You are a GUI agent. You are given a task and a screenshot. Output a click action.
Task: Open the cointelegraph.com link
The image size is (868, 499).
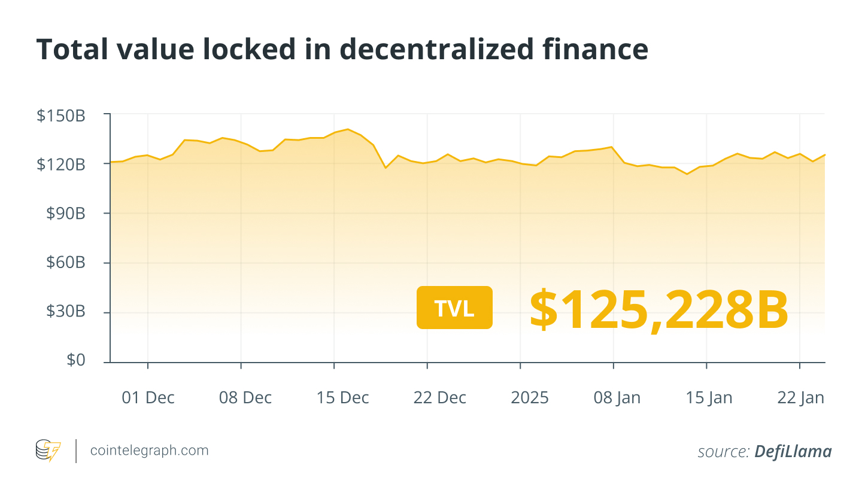tap(149, 451)
